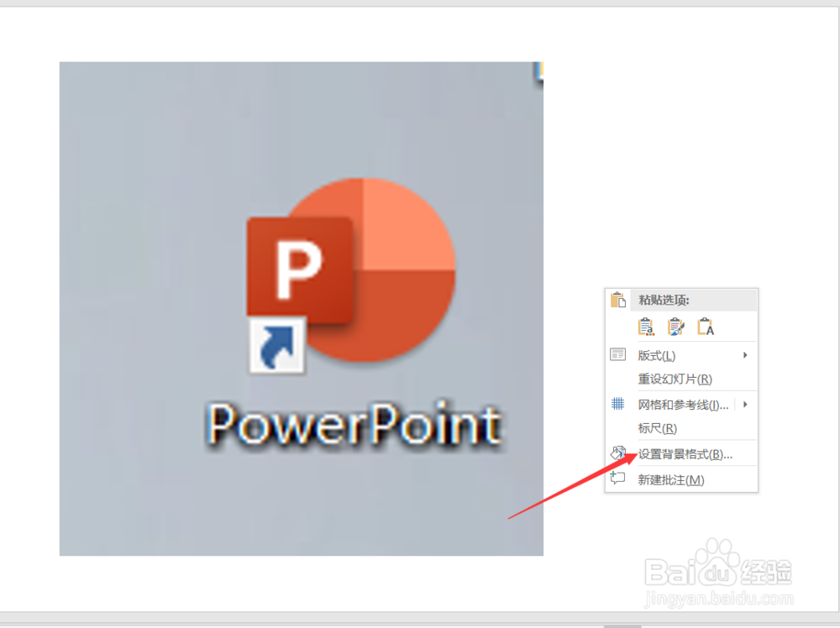Viewport: 840px width, 628px height.
Task: Open the 版式(L) layout submenu
Action: (681, 355)
